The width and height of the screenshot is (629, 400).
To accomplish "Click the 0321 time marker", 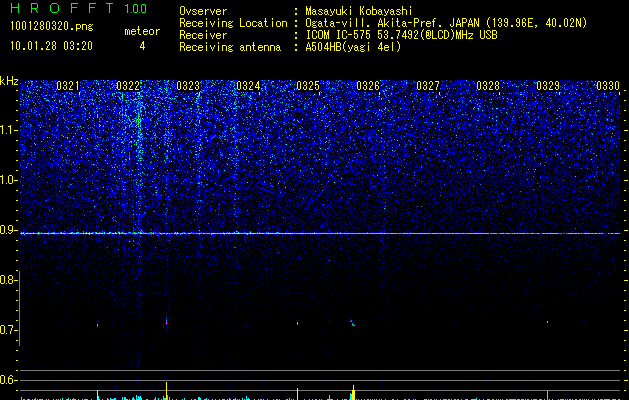I will (x=67, y=86).
